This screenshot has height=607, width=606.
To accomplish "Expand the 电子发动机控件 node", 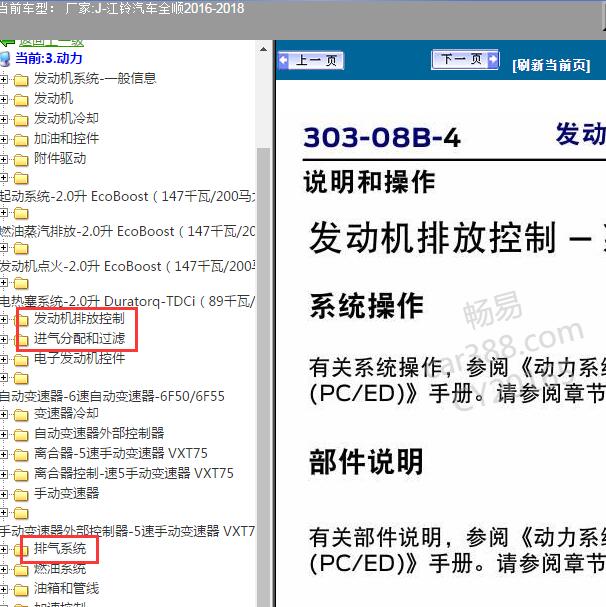I will (3, 359).
